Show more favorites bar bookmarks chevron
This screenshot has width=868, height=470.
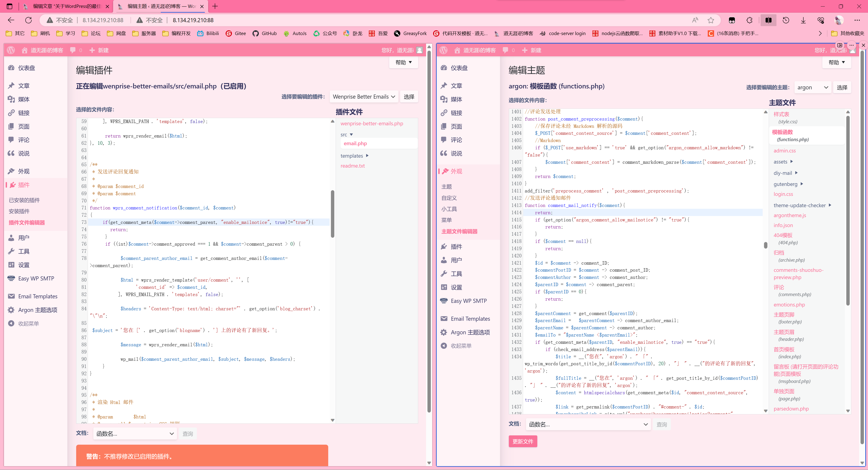point(820,33)
